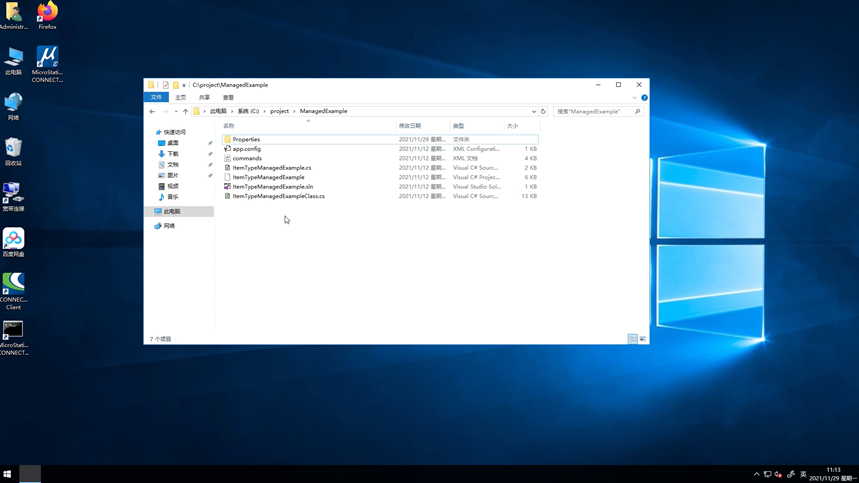Switch to large icons view in status bar
This screenshot has height=483, width=859.
[x=643, y=339]
